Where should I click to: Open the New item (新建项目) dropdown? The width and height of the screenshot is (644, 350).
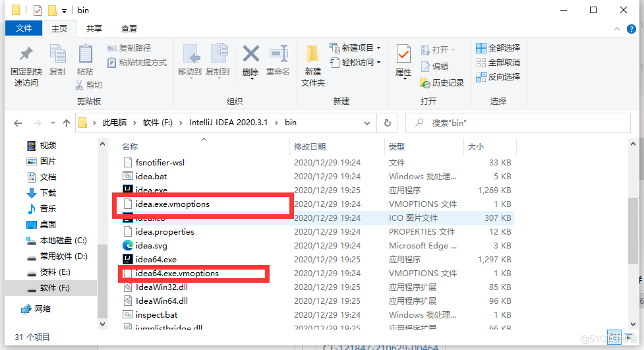(355, 47)
